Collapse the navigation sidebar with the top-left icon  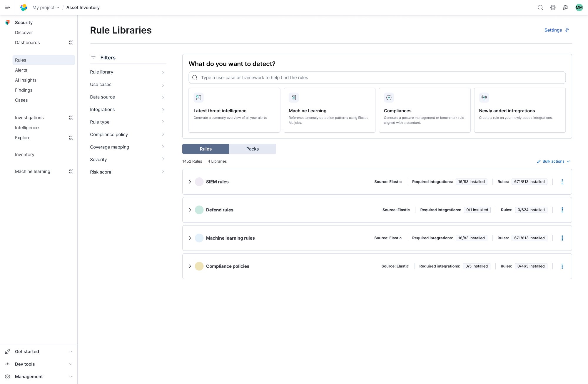8,7
